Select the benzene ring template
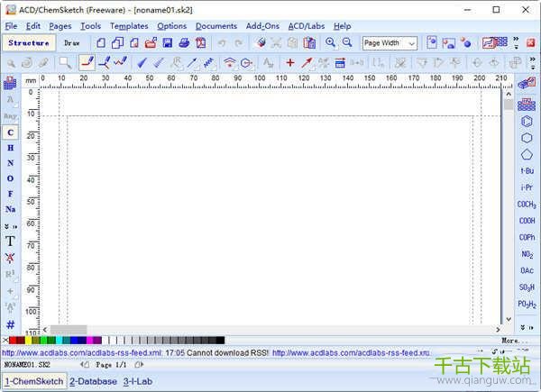The width and height of the screenshot is (541, 392). [x=527, y=121]
